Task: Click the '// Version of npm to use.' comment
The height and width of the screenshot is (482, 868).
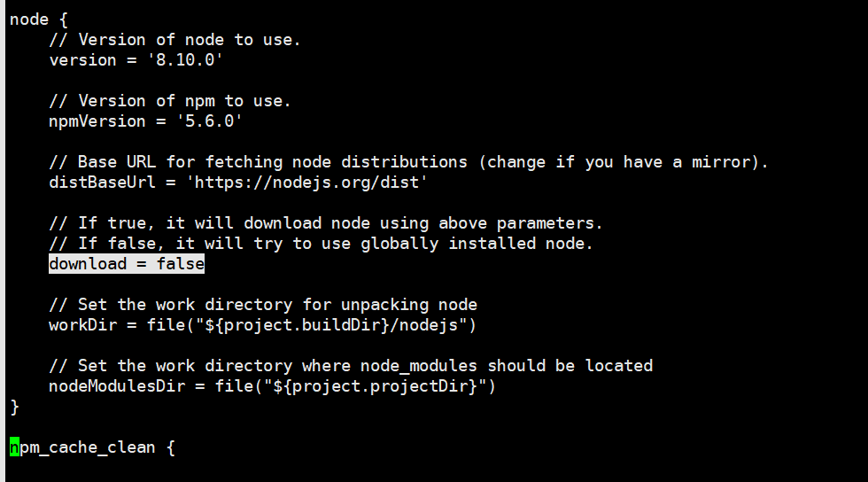Action: point(170,101)
